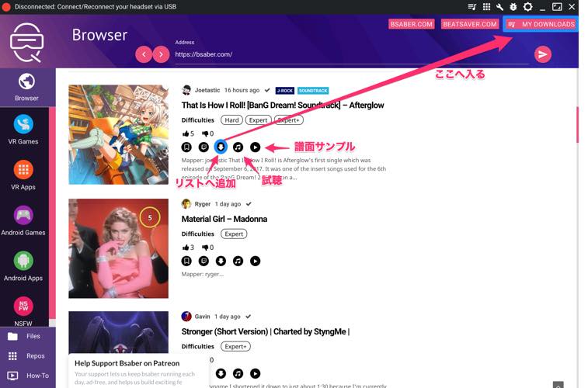Open the BanG Dream anime cover thumbnail
This screenshot has width=588, height=388.
pyautogui.click(x=119, y=135)
